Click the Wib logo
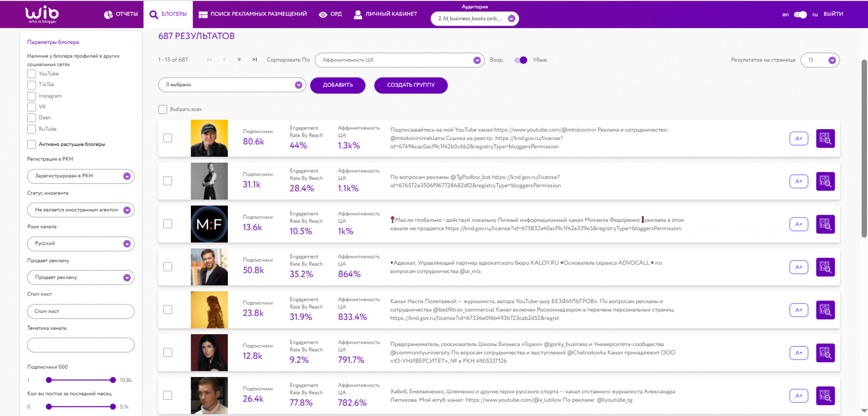868x416 pixels. (42, 15)
